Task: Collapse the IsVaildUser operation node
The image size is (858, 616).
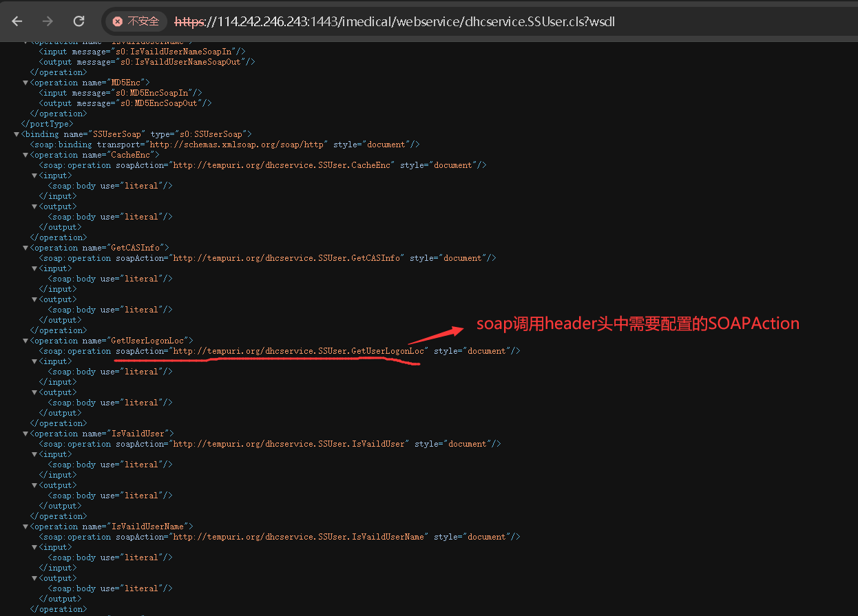Action: (25, 434)
